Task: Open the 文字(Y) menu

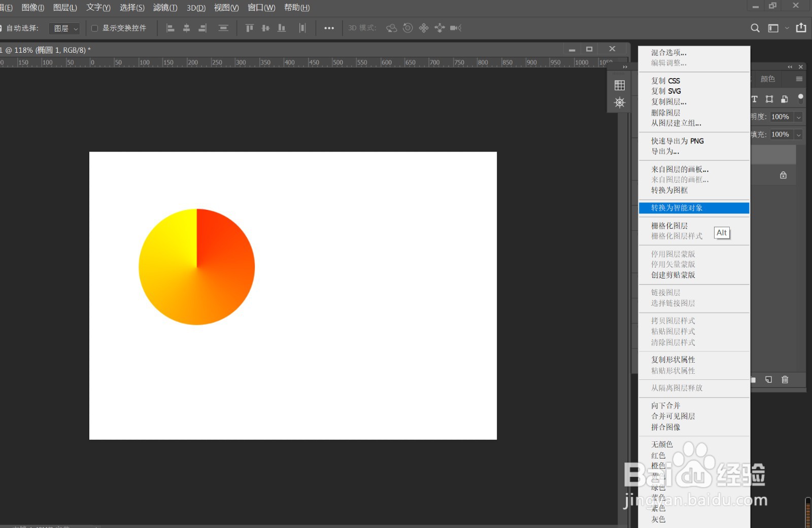Action: (98, 8)
